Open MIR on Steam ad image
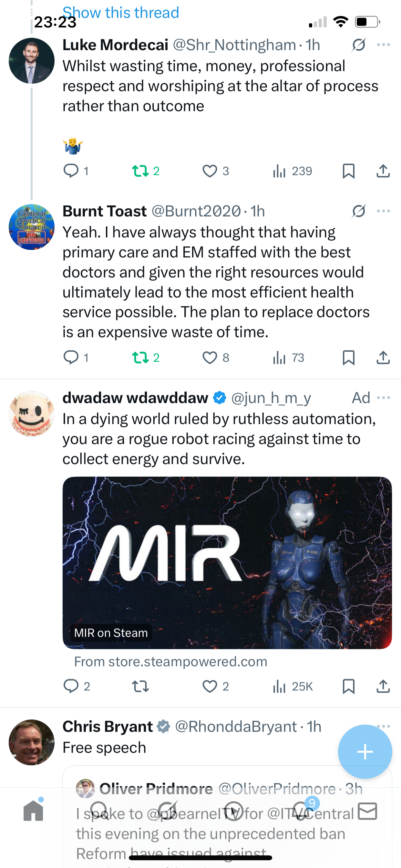 [x=227, y=563]
